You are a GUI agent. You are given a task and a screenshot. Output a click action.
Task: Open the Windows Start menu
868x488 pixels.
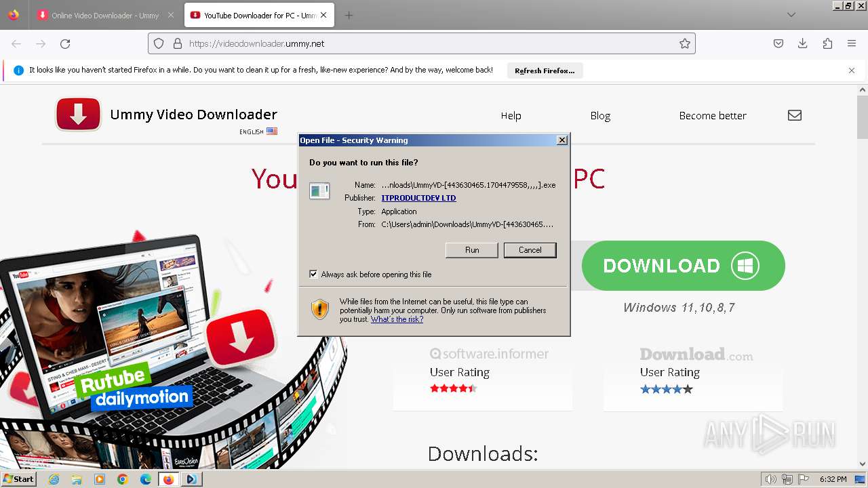click(19, 479)
